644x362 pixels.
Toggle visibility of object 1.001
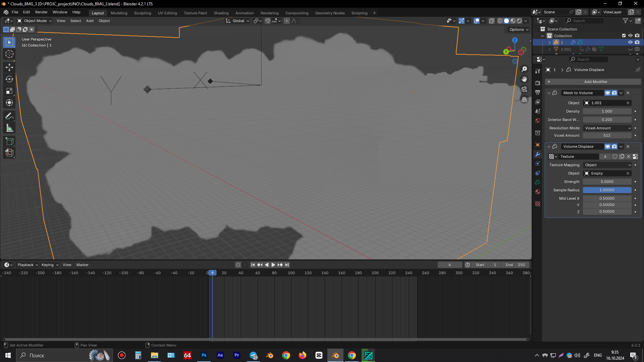[x=630, y=49]
